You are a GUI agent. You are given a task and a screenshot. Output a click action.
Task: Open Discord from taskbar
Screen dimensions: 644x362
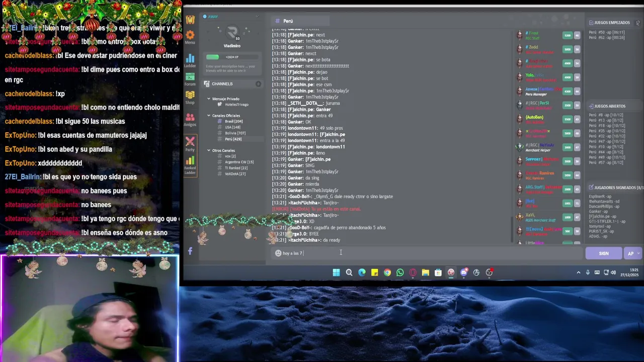464,273
